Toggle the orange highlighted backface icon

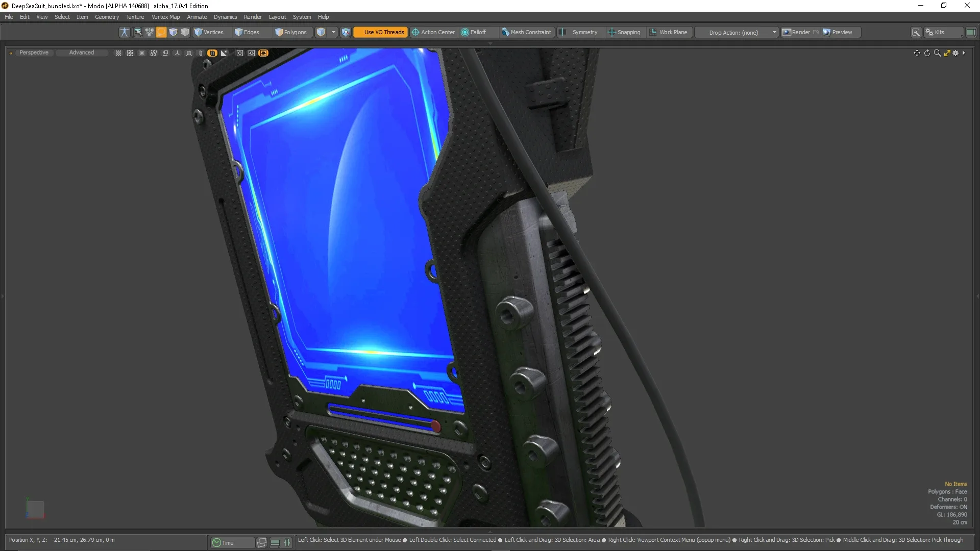(x=212, y=53)
